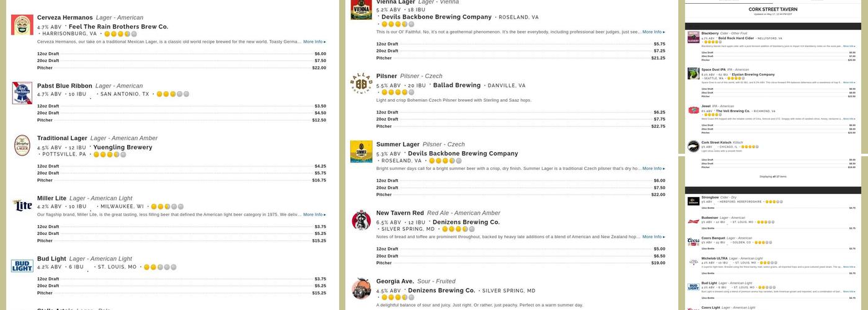
Task: Open the Yuengling Brewery link
Action: (122, 148)
